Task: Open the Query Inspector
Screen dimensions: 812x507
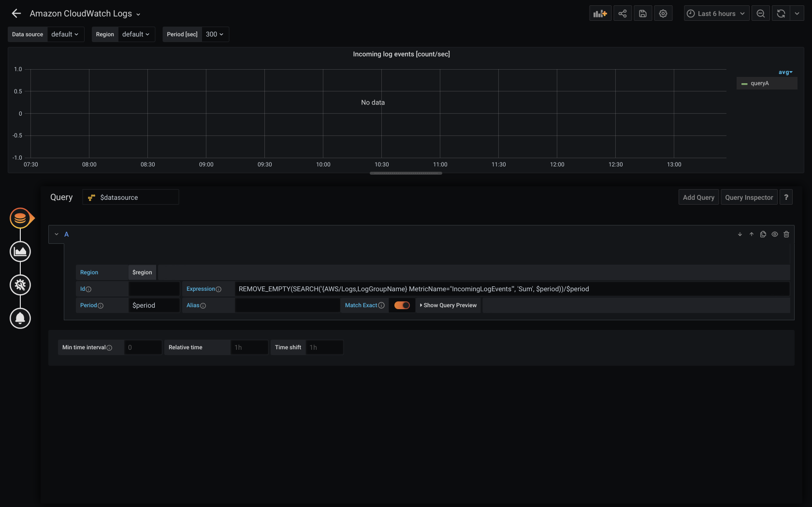Action: click(x=749, y=197)
